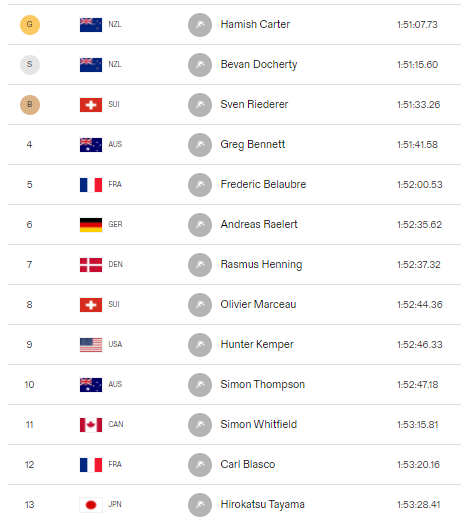Click Bevan Docherty's finish time 1:51:15.60

[417, 65]
